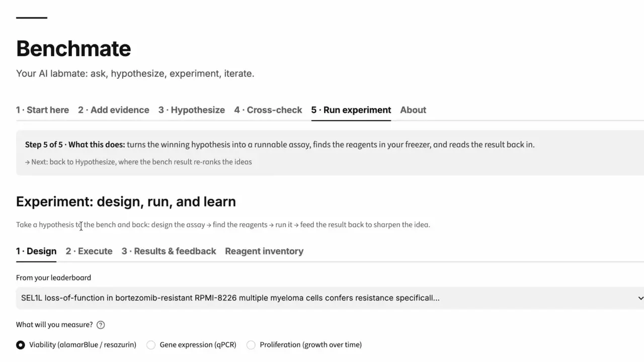This screenshot has width=644, height=362.
Task: Select Viability (alamarBlue / resazurin) option
Action: coord(76,345)
